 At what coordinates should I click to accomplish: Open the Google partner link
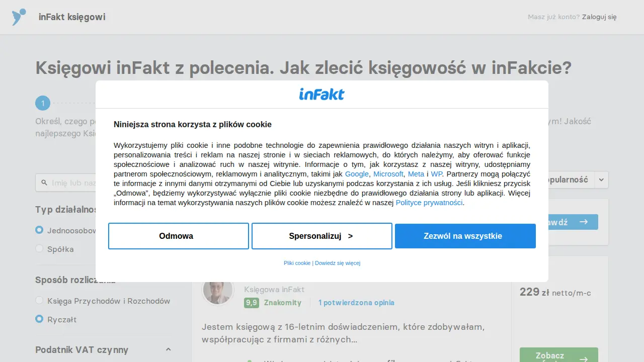(x=357, y=174)
